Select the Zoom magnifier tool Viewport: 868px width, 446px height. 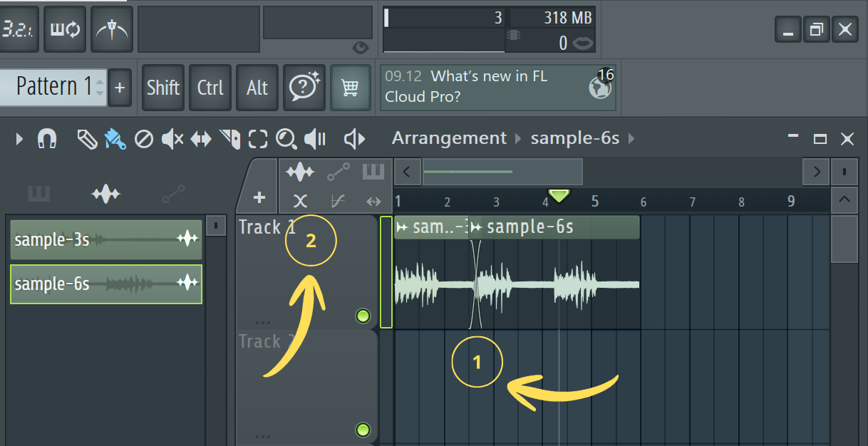(x=286, y=139)
